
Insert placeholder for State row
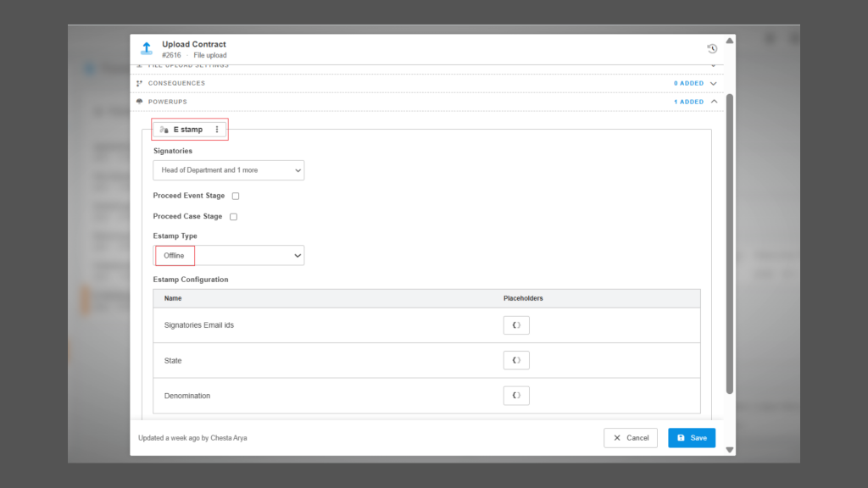pyautogui.click(x=516, y=361)
